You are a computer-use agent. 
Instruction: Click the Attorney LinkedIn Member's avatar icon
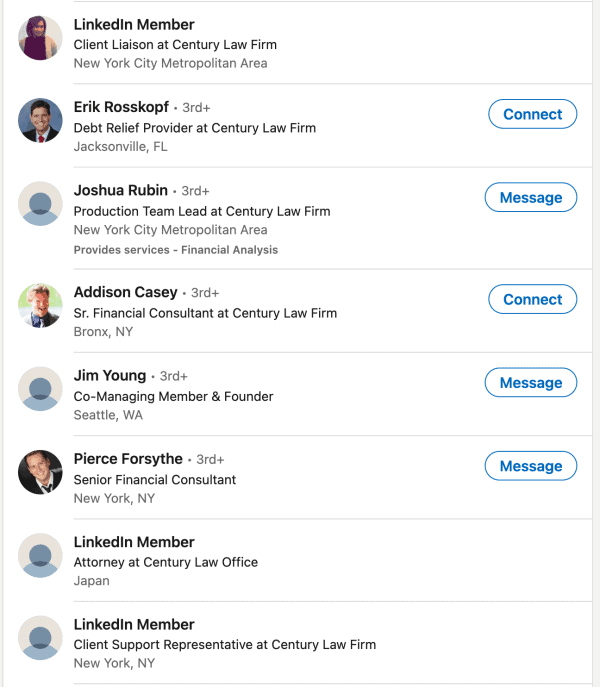41,555
